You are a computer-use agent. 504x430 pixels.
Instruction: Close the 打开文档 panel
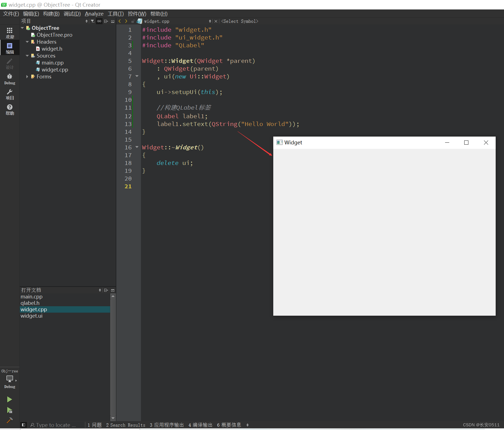(x=113, y=290)
